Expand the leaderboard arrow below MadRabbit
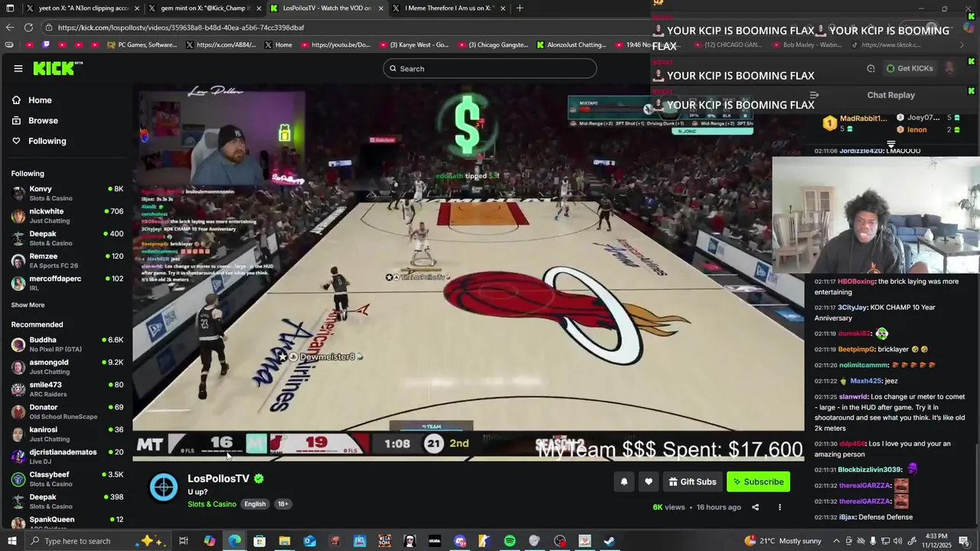 click(x=891, y=144)
